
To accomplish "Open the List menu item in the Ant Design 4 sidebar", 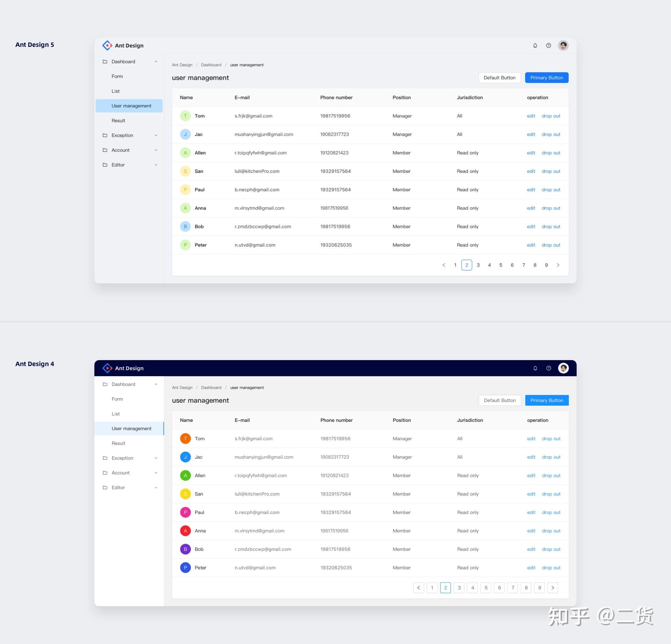I will [x=116, y=414].
